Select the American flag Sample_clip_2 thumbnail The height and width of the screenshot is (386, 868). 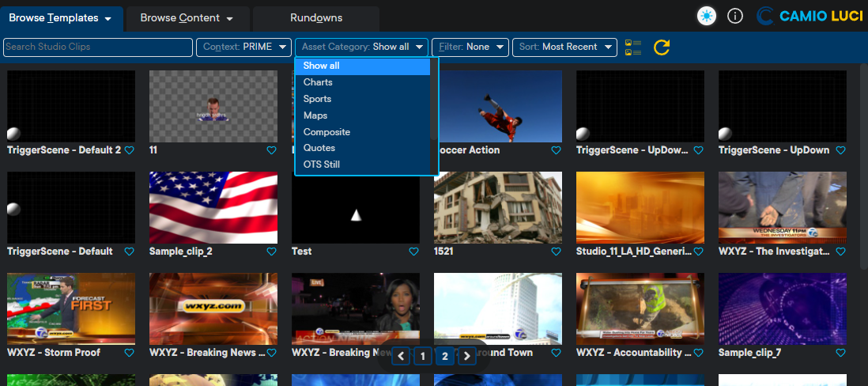(x=213, y=208)
